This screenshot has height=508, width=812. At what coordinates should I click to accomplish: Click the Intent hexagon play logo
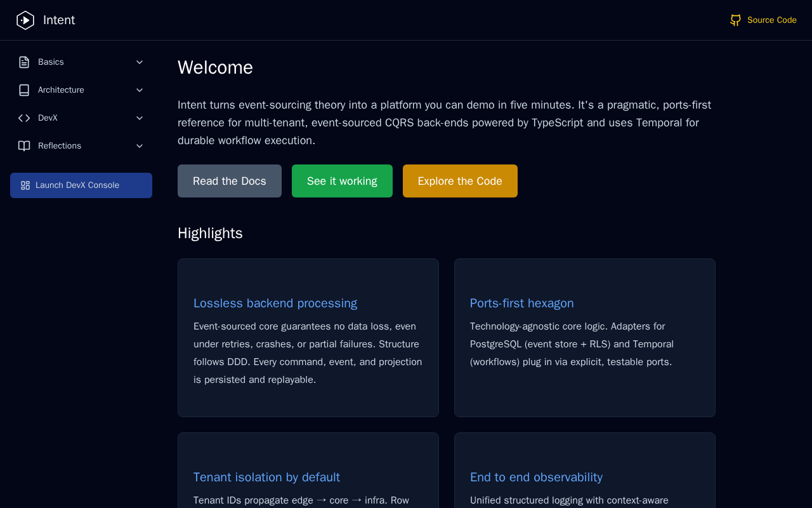point(25,20)
